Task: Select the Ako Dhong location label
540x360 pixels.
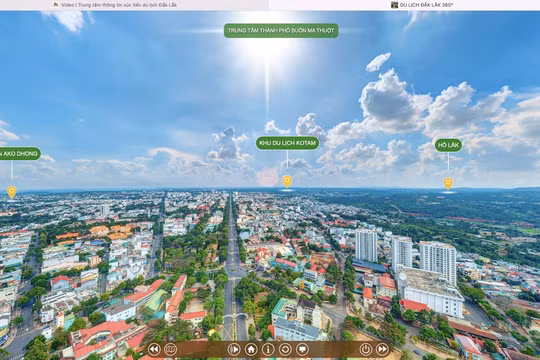Action: [x=20, y=154]
